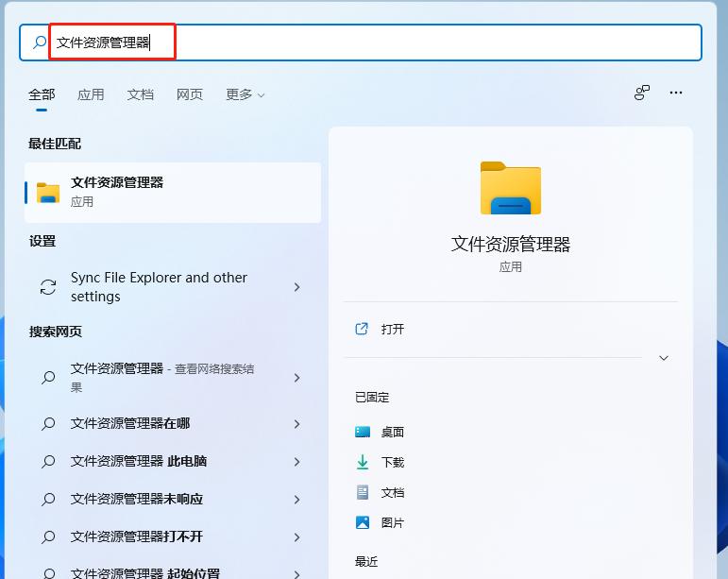
Task: Expand chevron for 文件资源管理器未响应
Action: pyautogui.click(x=297, y=499)
